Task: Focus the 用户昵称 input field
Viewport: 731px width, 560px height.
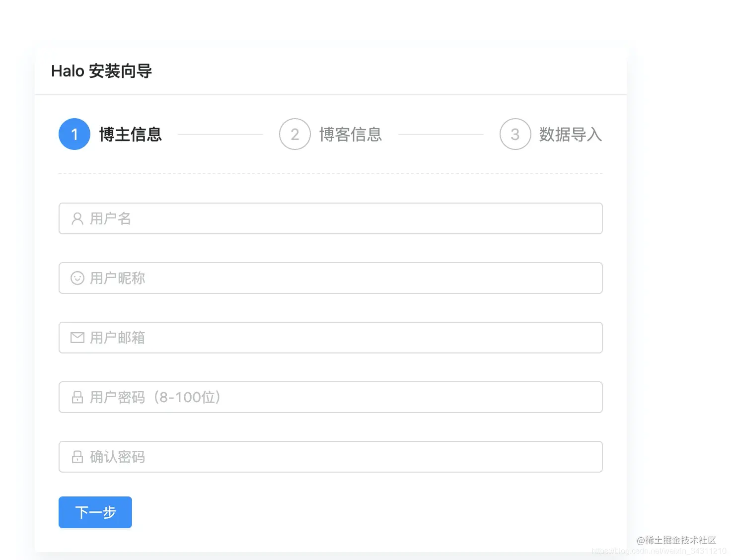Action: [331, 278]
